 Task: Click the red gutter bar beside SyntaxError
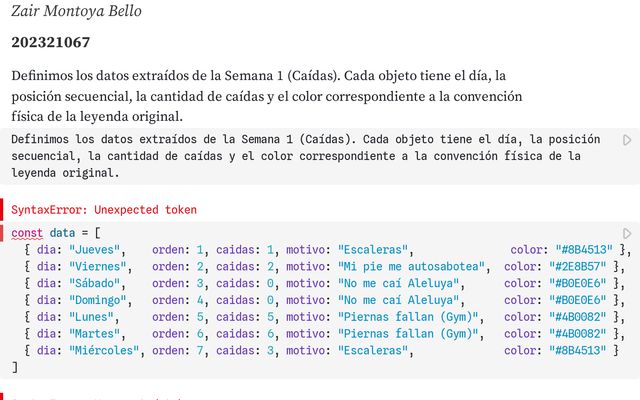(x=2, y=210)
